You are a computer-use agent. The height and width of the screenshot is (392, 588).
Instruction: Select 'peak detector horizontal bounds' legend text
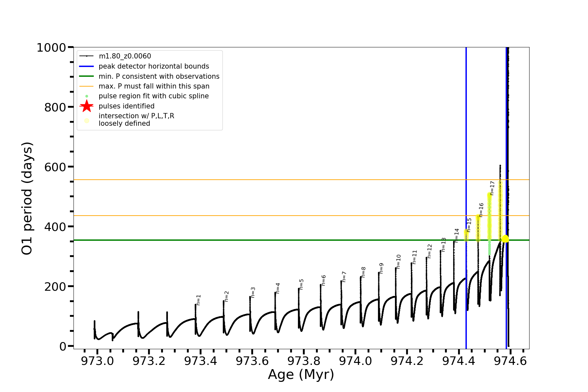154,66
